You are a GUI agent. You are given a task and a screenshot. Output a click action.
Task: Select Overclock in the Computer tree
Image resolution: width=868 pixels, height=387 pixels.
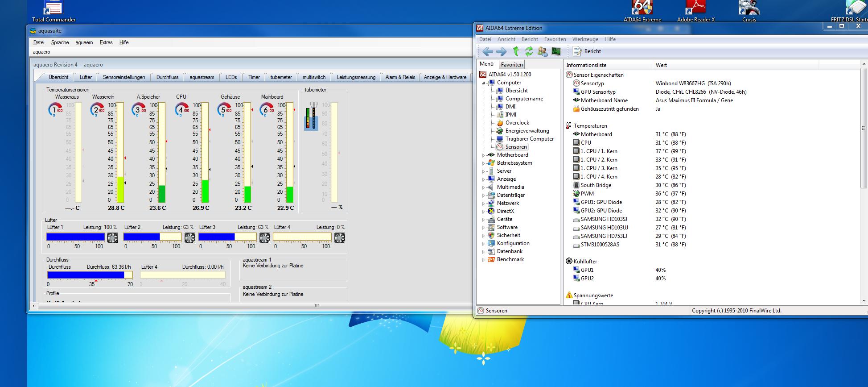pyautogui.click(x=517, y=123)
